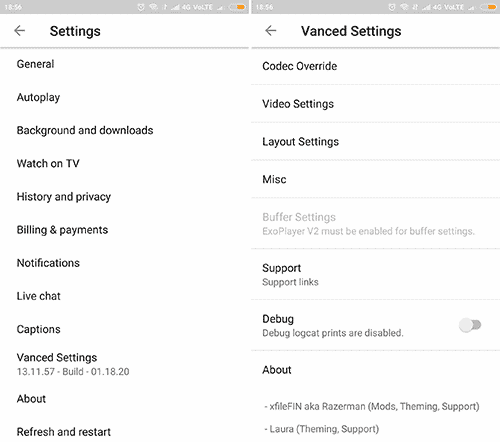
Task: Open Background and downloads
Action: pos(124,130)
